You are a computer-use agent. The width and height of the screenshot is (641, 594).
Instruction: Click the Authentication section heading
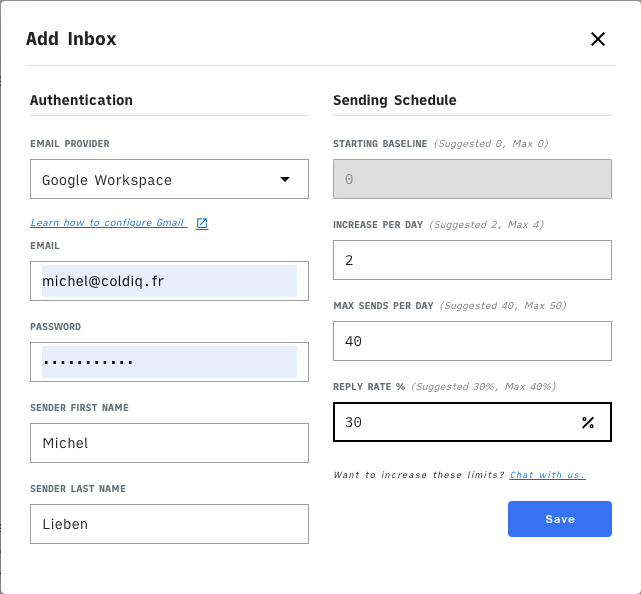coord(81,100)
